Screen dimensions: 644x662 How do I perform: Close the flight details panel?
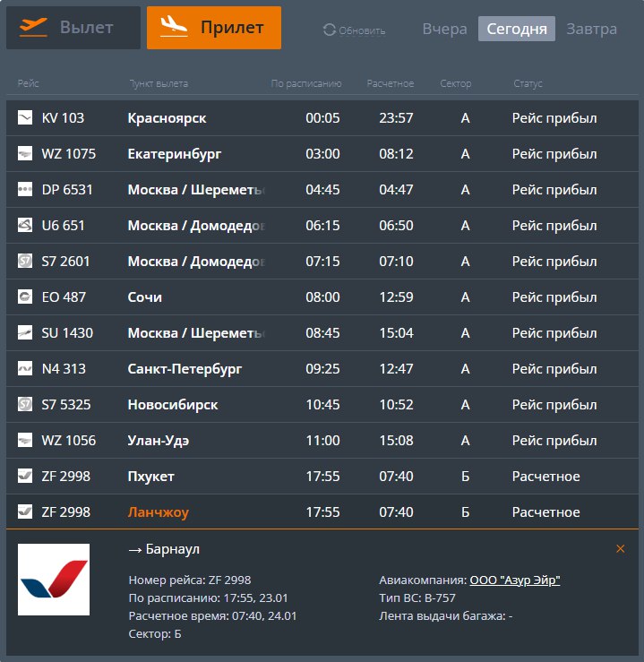[x=620, y=548]
